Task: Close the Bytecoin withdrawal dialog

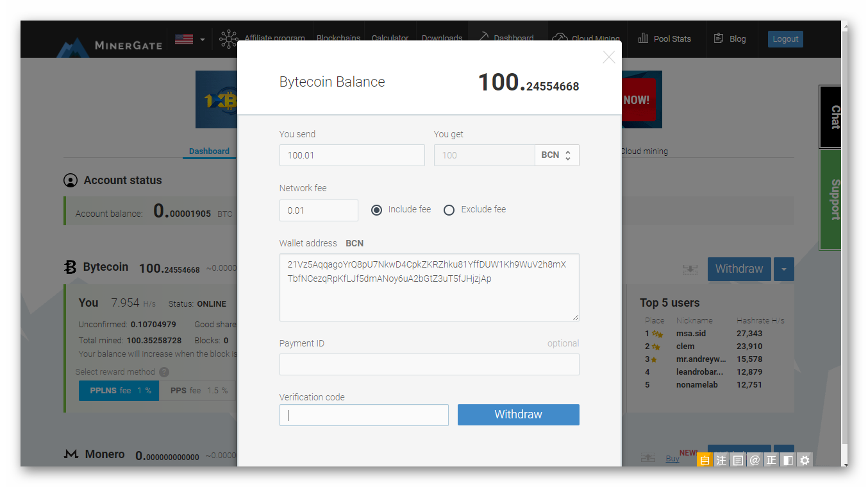Action: 608,57
